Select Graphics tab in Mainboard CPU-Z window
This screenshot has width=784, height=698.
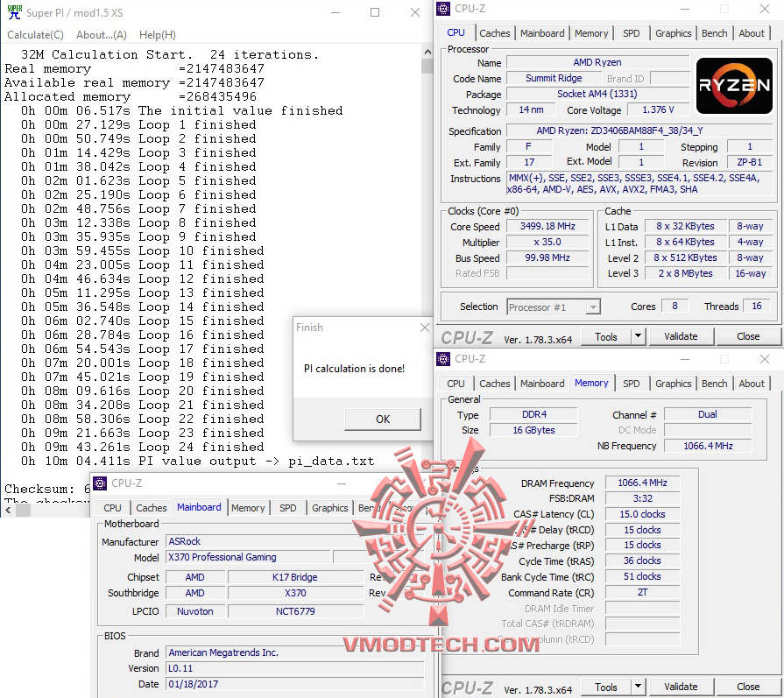(x=329, y=508)
